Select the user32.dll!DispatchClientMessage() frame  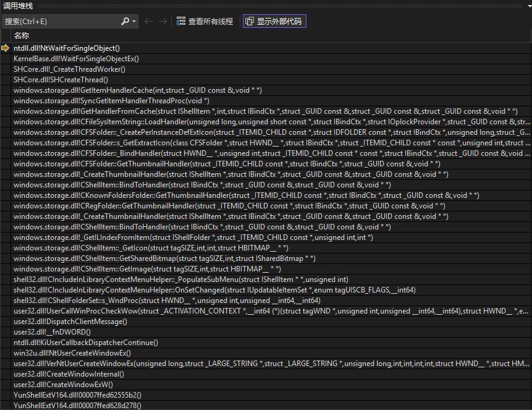(x=70, y=322)
